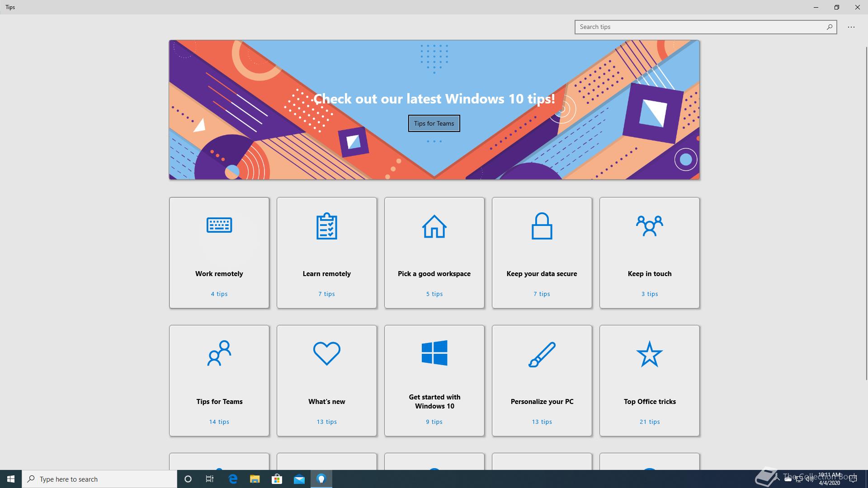
Task: Click the 'Keep your data secure' card title
Action: coord(542,274)
